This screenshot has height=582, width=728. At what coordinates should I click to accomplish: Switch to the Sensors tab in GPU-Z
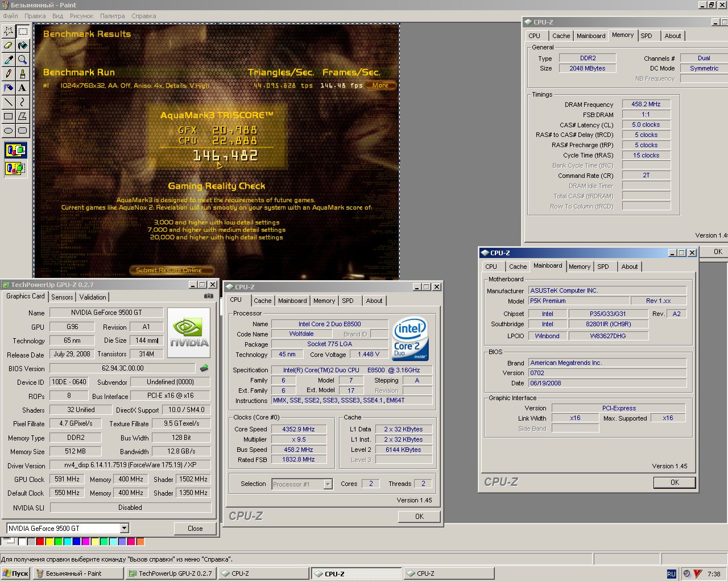click(x=62, y=297)
